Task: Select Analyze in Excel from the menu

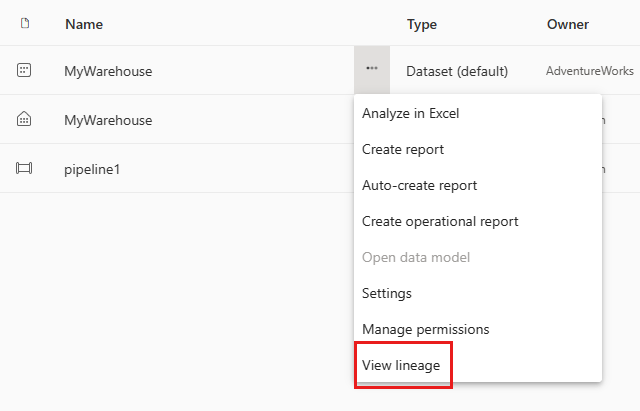Action: pyautogui.click(x=410, y=113)
